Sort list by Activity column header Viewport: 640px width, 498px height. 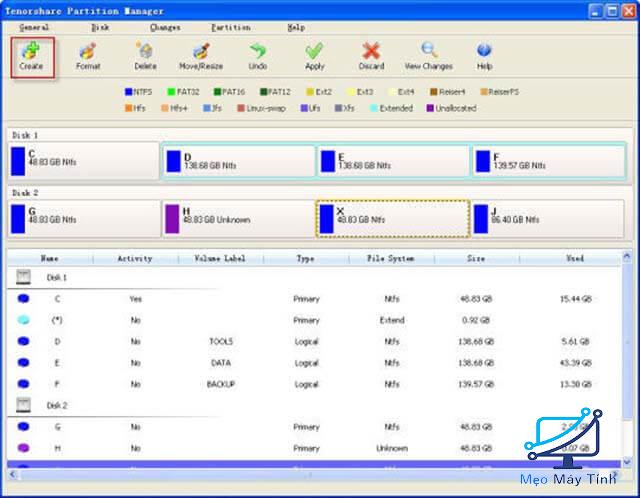(x=135, y=258)
